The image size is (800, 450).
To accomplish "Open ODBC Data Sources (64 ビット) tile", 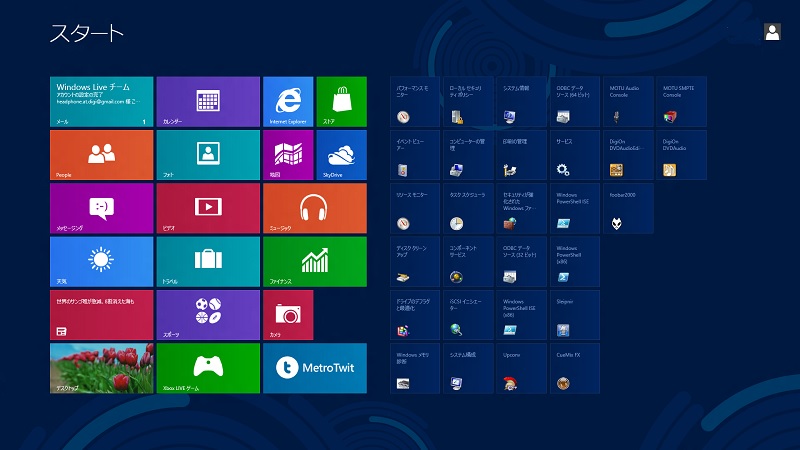I will point(575,102).
